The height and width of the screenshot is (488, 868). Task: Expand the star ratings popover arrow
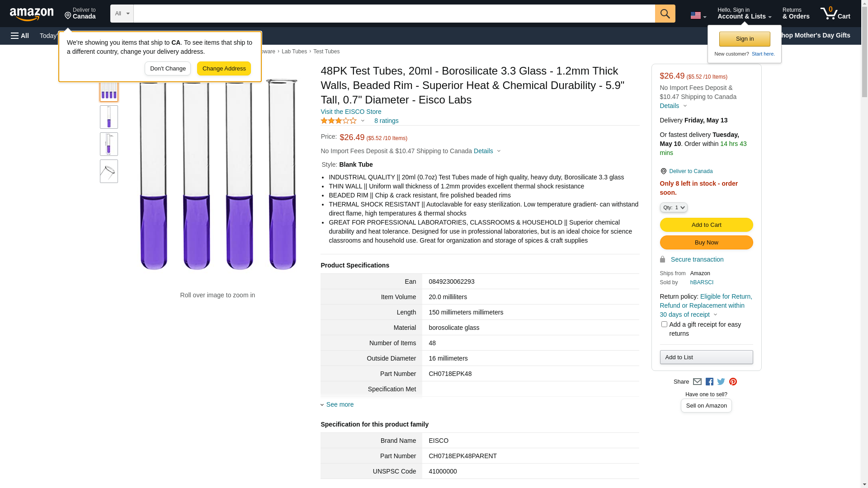coord(363,121)
